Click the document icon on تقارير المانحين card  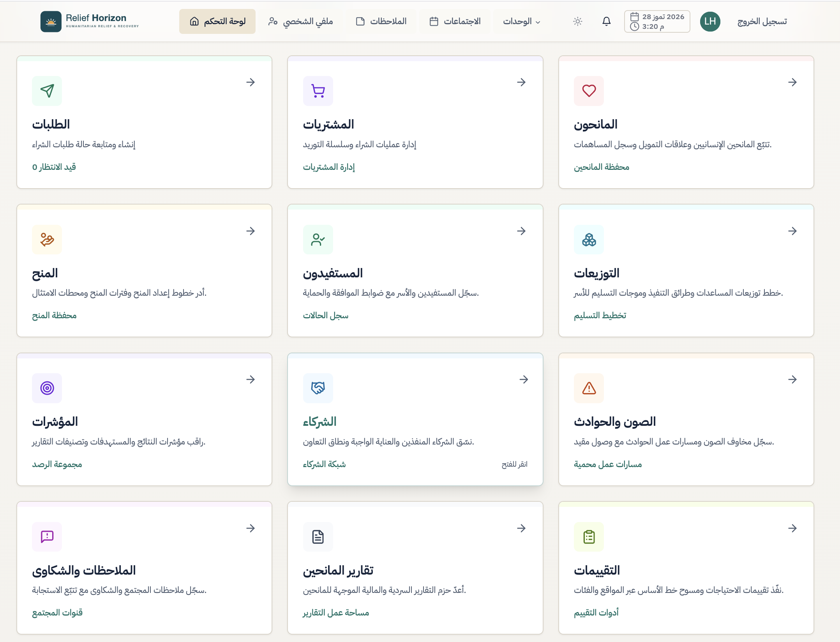click(318, 536)
